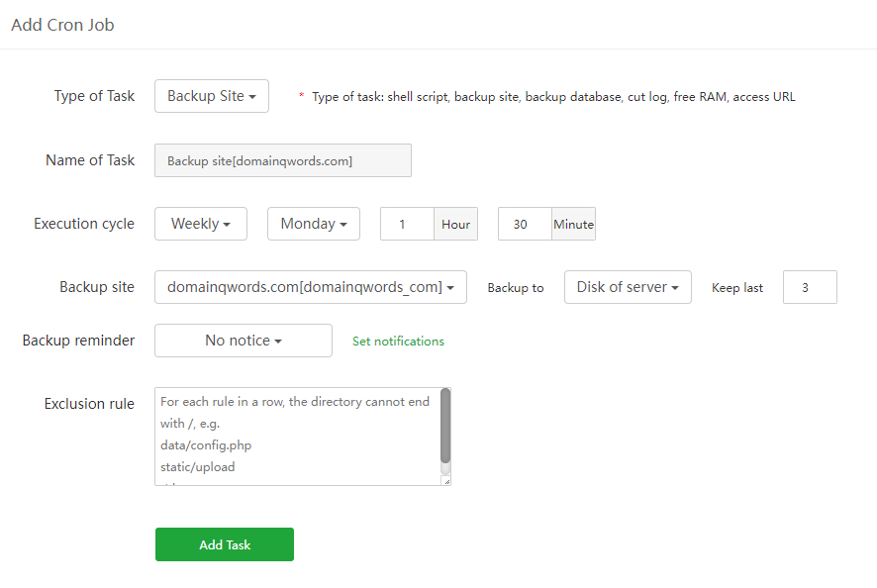Click the Add Cron Job heading
This screenshot has height=588, width=877.
[x=62, y=25]
